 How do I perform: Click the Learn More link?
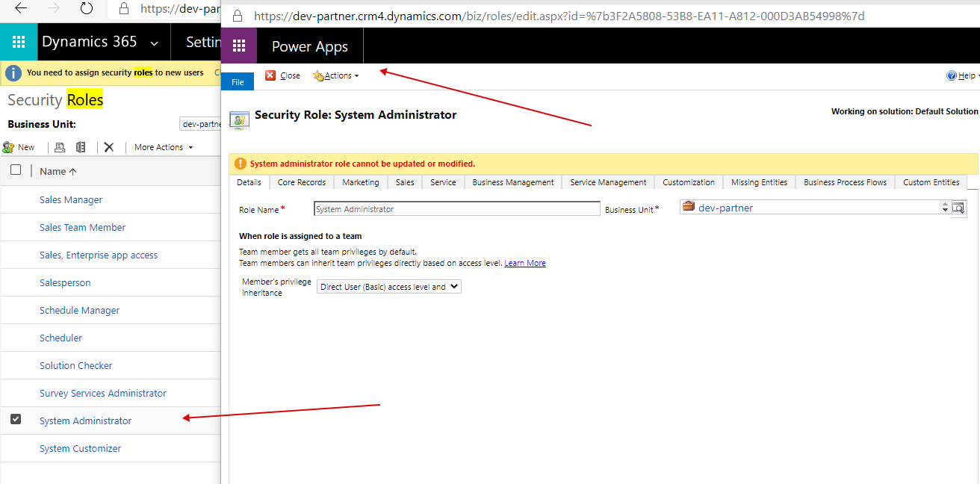524,263
